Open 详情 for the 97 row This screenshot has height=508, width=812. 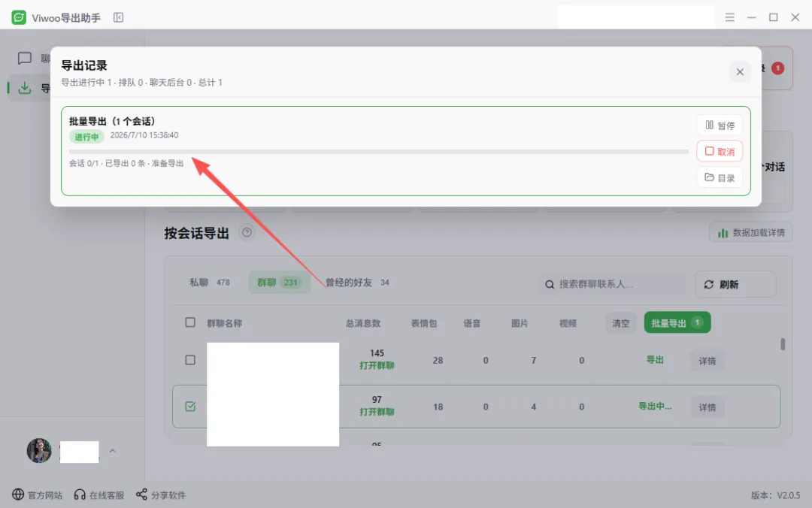tap(707, 407)
